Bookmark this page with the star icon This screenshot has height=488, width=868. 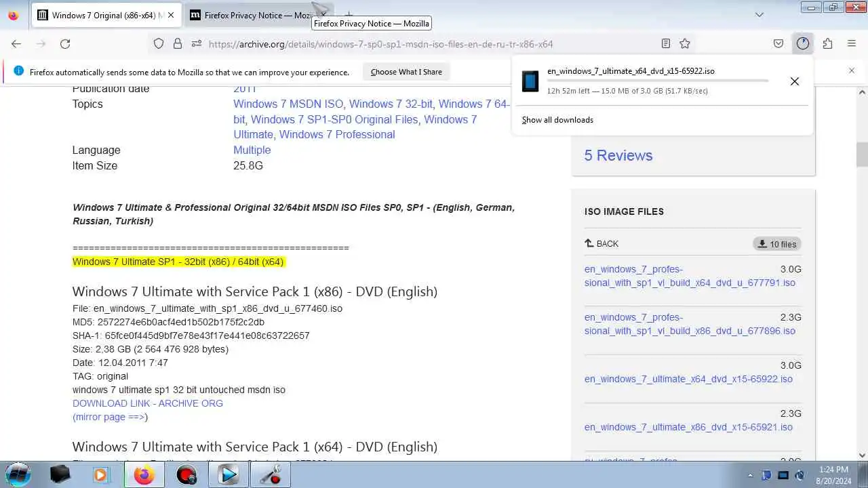(x=685, y=43)
